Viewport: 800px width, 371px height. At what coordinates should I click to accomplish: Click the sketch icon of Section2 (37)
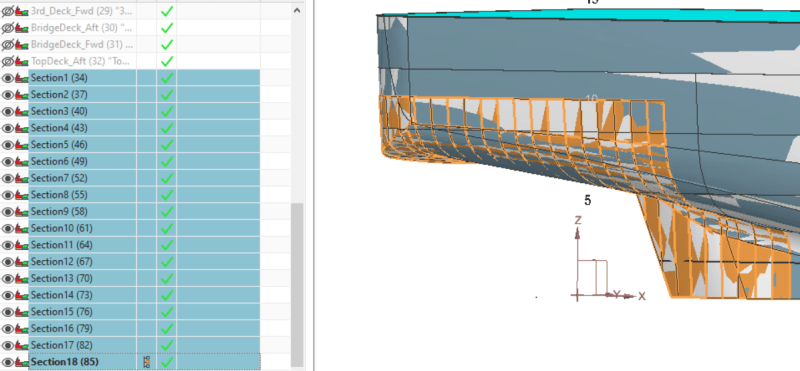21,95
